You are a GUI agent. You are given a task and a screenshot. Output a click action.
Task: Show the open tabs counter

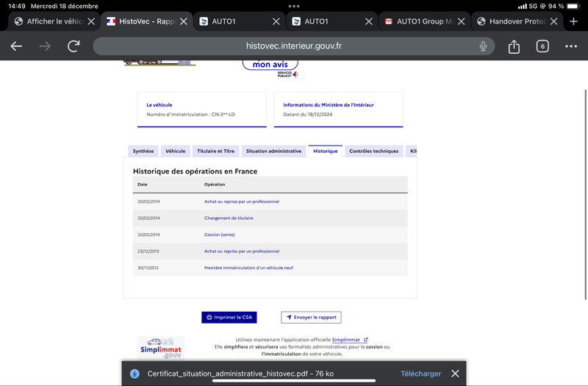coord(542,46)
